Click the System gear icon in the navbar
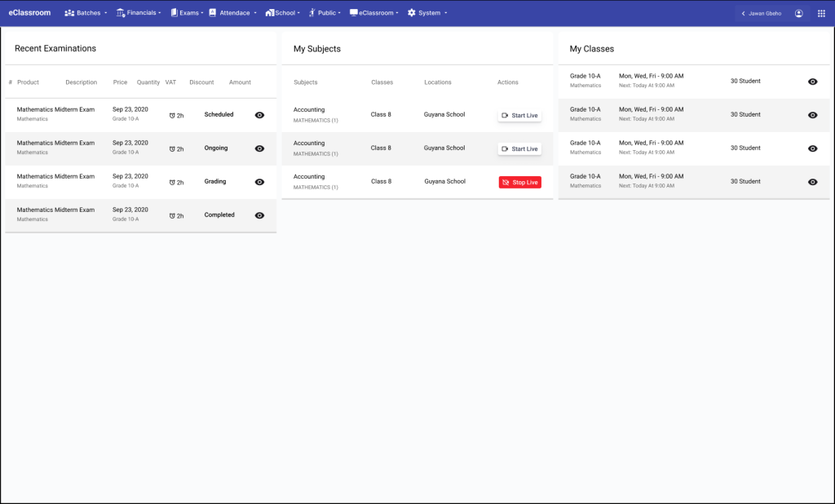This screenshot has width=835, height=504. [x=412, y=12]
